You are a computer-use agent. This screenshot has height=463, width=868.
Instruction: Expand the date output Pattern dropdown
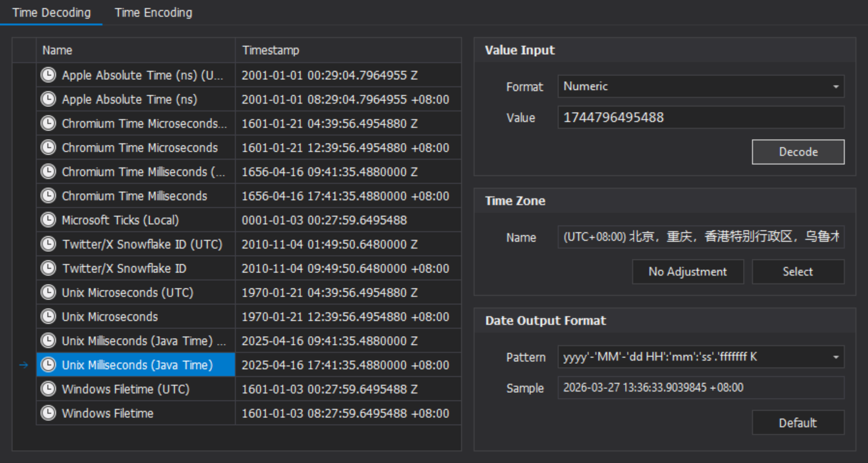click(x=701, y=357)
